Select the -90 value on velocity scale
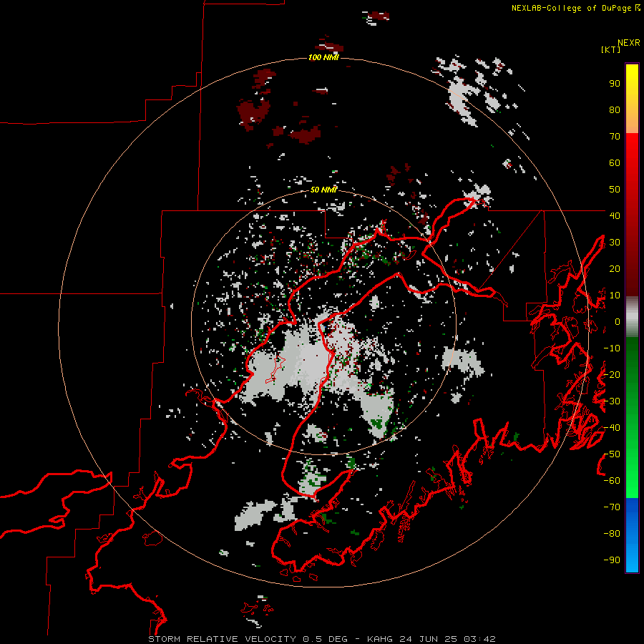The image size is (644, 644). pos(612,560)
